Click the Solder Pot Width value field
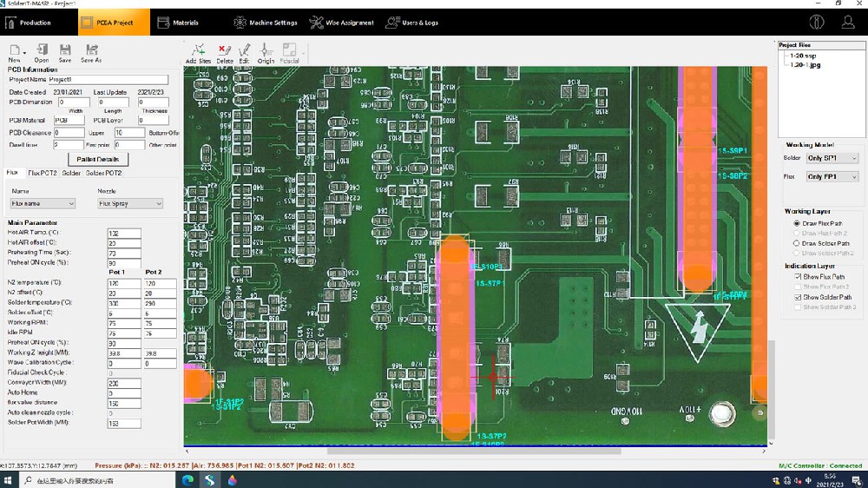The height and width of the screenshot is (488, 868). tap(124, 423)
